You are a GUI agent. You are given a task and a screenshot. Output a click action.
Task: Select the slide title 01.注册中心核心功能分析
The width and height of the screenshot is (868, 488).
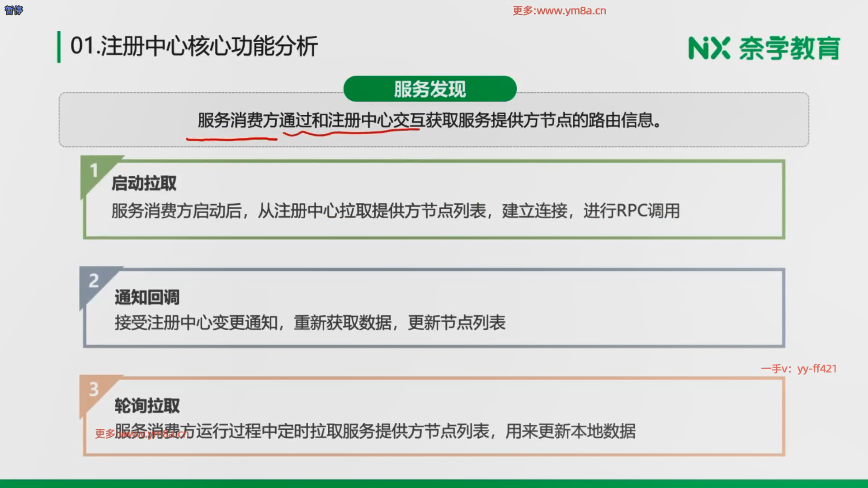(194, 46)
